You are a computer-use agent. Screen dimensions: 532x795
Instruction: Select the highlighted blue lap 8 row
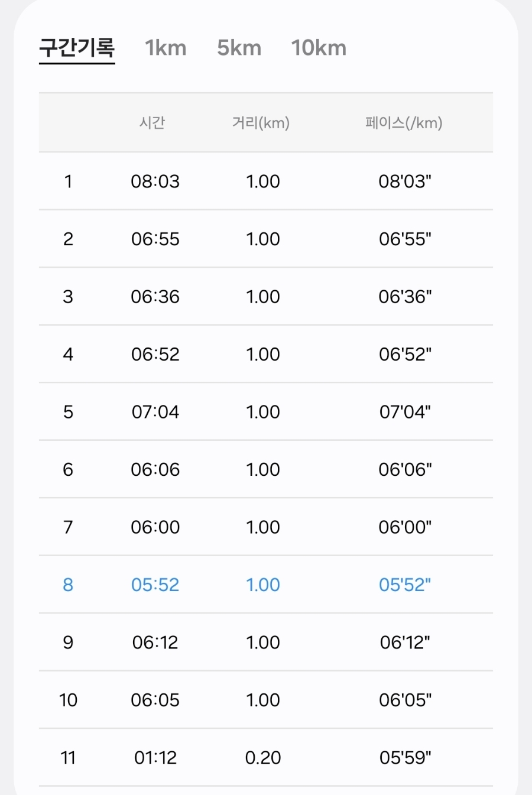coord(266,585)
